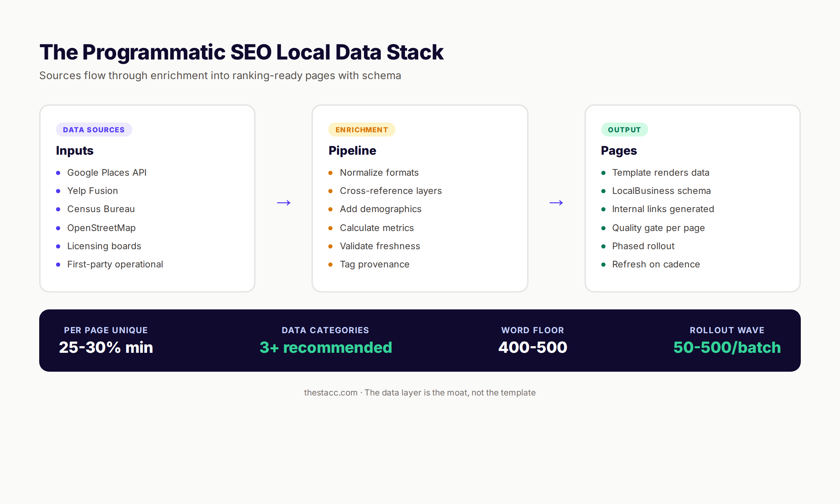Select the Inputs card heading
The height and width of the screenshot is (504, 840).
75,150
